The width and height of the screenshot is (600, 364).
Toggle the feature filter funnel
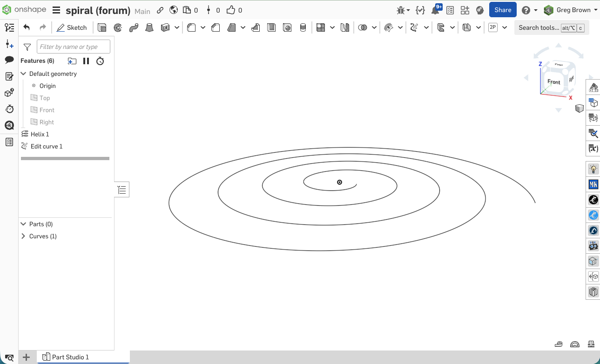tap(27, 47)
